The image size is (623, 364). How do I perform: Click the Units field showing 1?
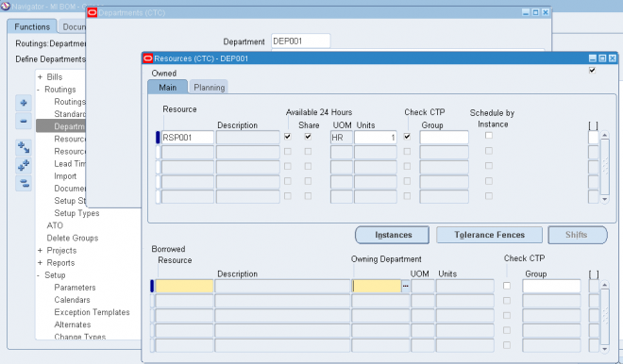(376, 138)
